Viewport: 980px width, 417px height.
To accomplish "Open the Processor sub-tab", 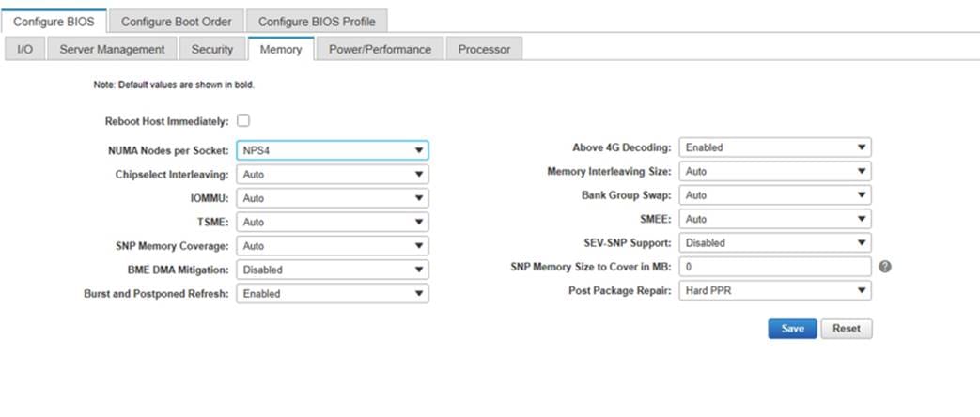I will click(x=484, y=49).
